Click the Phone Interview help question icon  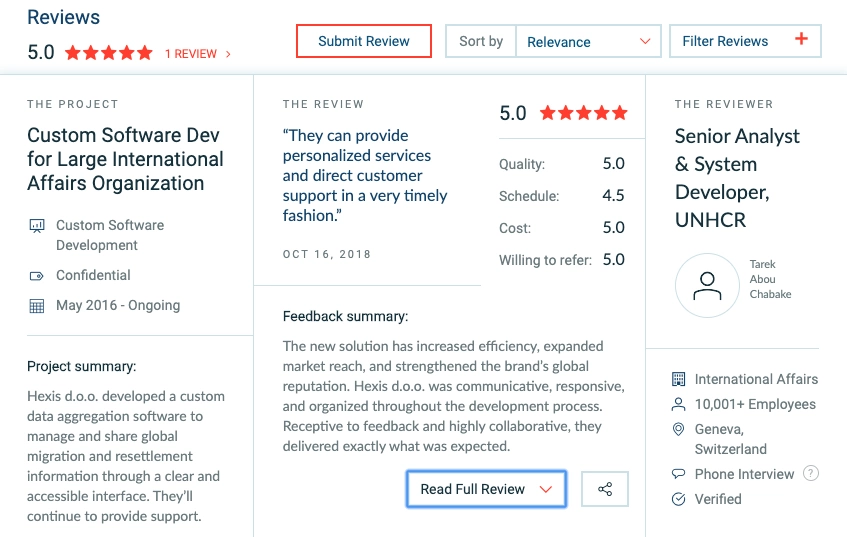(811, 474)
